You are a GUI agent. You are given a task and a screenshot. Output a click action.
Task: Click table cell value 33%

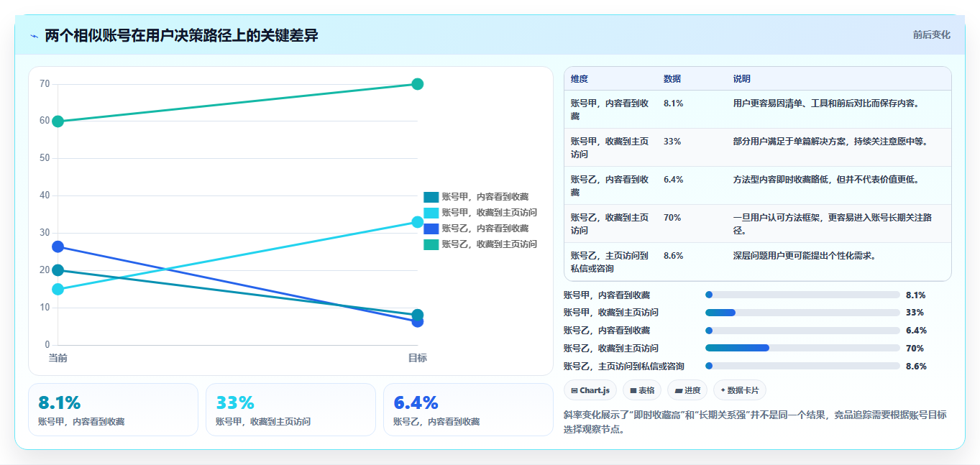[672, 141]
